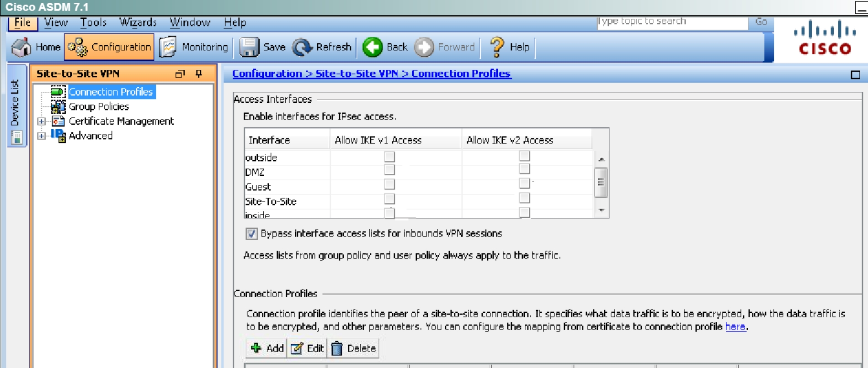Click the Save floppy disk icon
This screenshot has height=368, width=868.
(x=249, y=47)
